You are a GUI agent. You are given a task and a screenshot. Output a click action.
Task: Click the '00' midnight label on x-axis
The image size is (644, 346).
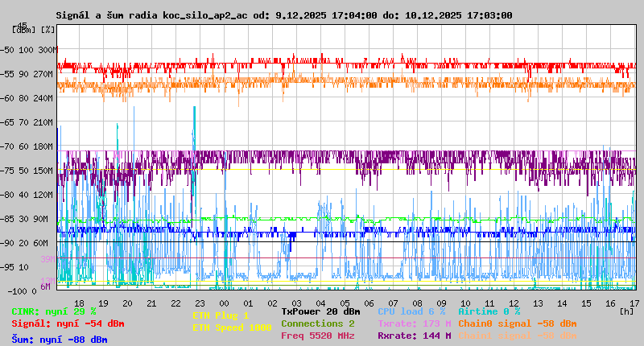click(224, 303)
